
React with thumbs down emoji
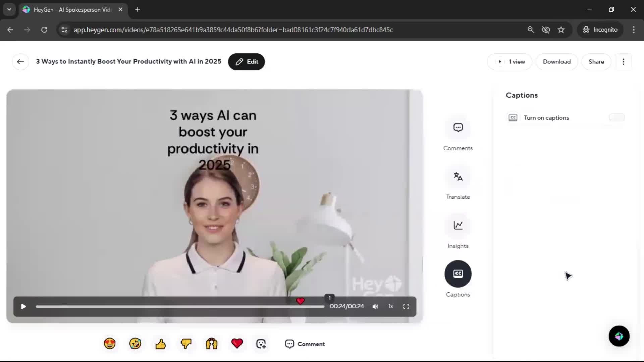pos(186,344)
